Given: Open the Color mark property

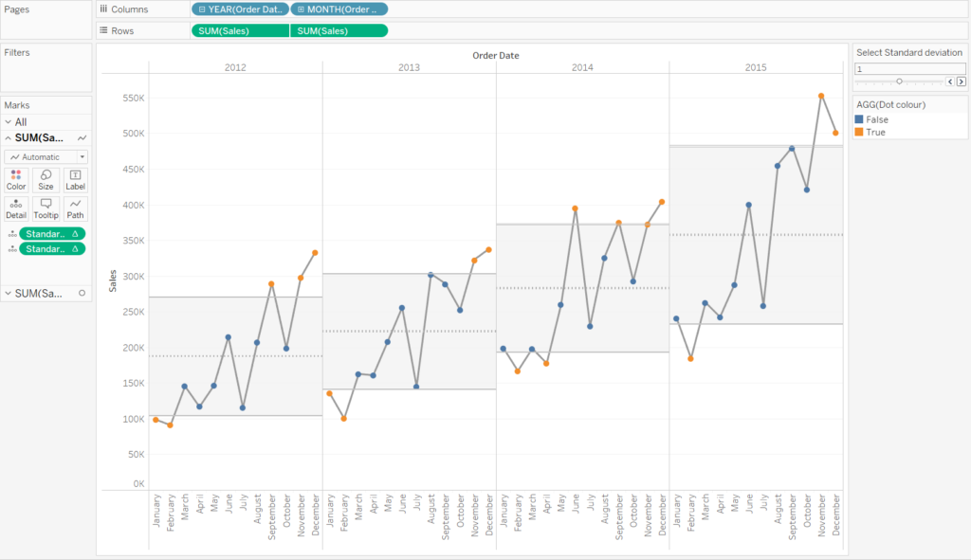Looking at the screenshot, I should pyautogui.click(x=16, y=180).
